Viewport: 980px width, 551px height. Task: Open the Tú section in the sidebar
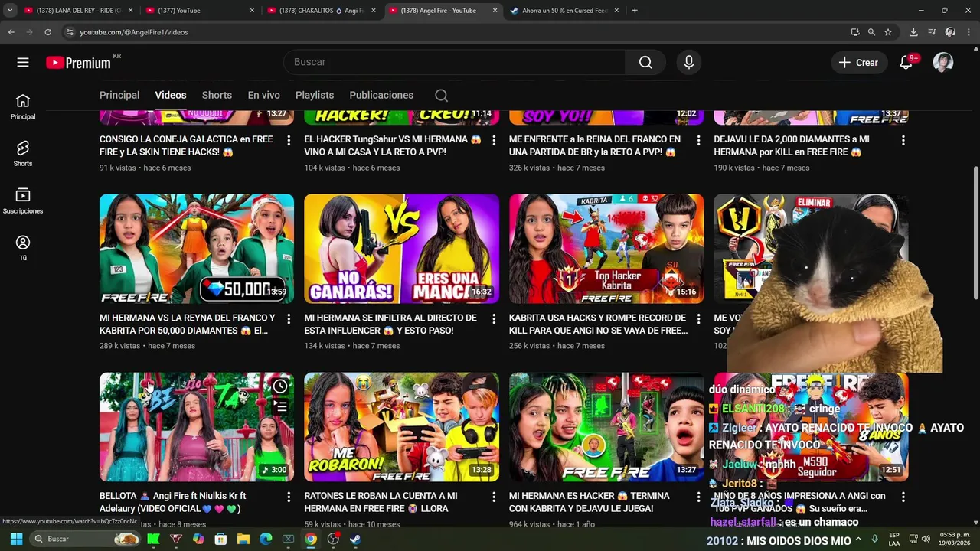23,248
